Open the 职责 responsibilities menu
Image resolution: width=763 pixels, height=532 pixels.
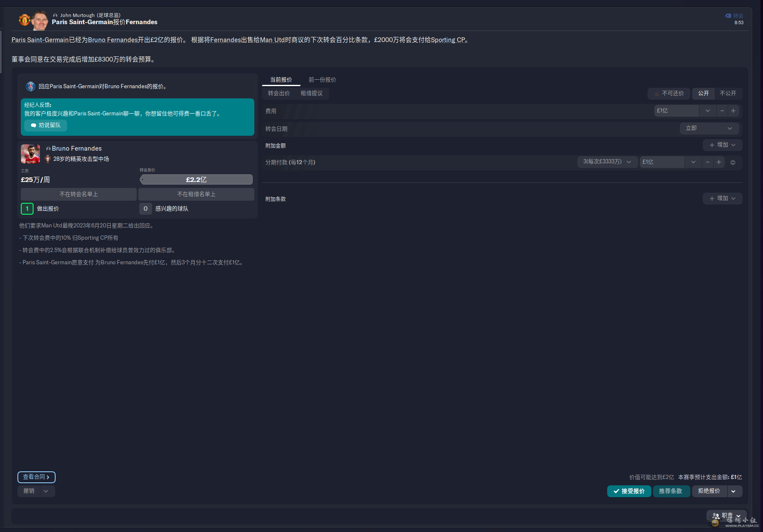pos(727,516)
